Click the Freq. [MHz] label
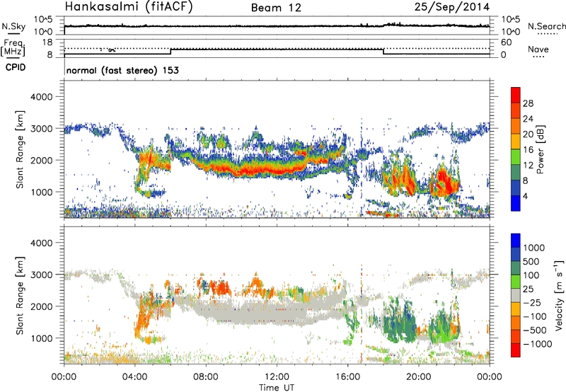The image size is (566, 392). 13,48
